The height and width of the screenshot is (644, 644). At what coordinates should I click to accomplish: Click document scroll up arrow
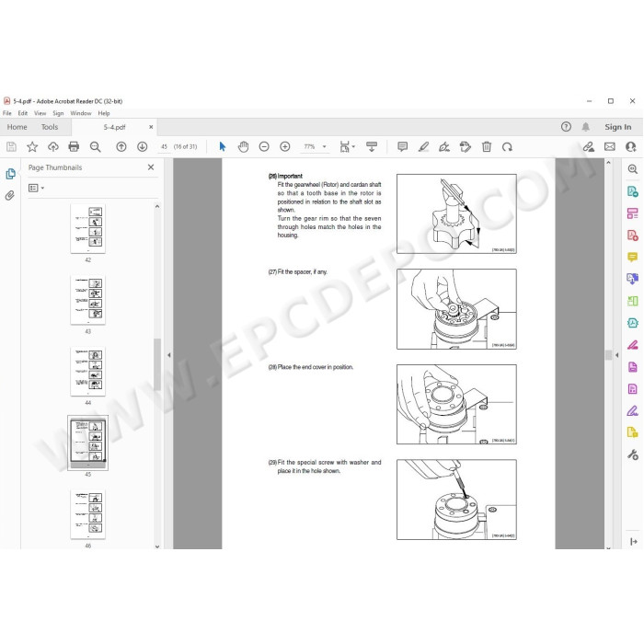(608, 163)
